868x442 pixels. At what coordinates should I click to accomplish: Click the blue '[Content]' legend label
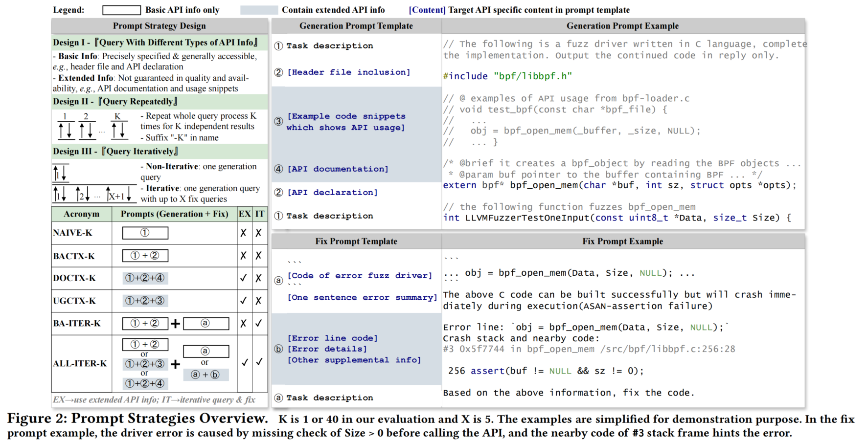tap(427, 10)
